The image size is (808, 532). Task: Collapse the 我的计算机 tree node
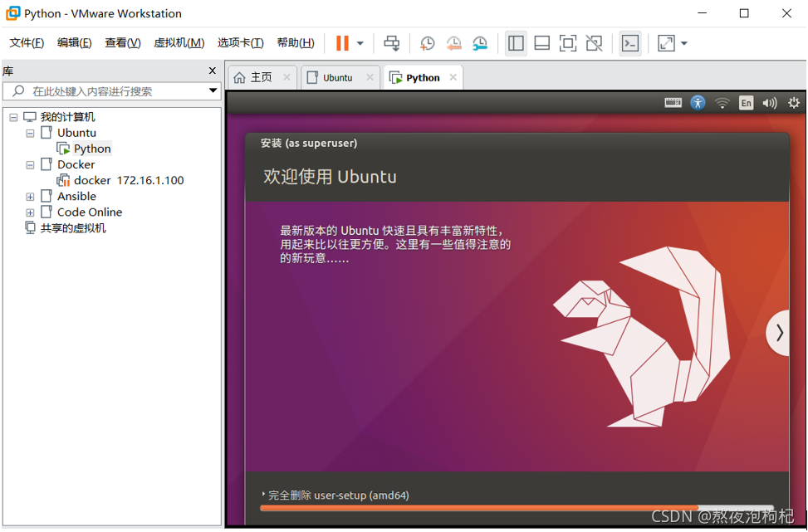point(13,117)
